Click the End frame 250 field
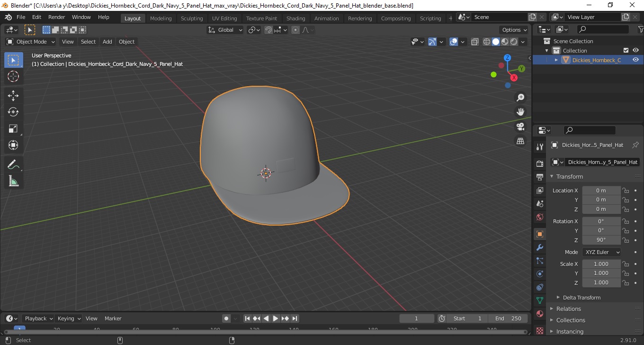The height and width of the screenshot is (345, 644). (508, 318)
